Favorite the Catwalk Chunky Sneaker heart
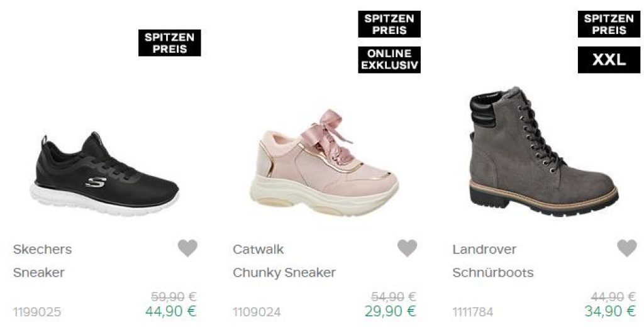 click(x=408, y=248)
